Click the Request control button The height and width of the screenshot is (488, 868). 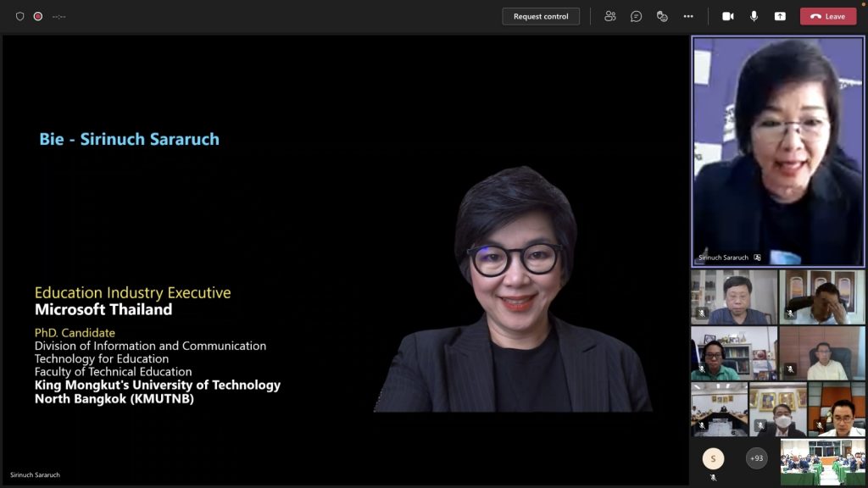(x=541, y=16)
